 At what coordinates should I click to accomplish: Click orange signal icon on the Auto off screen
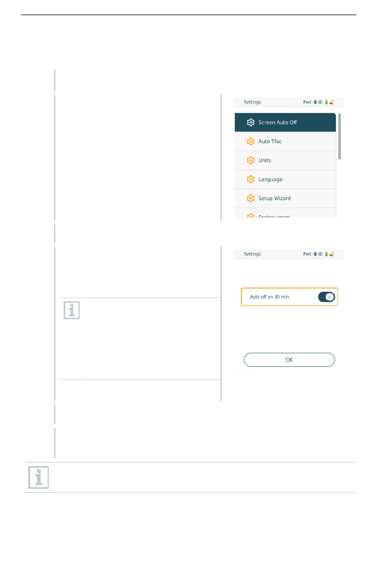[331, 254]
